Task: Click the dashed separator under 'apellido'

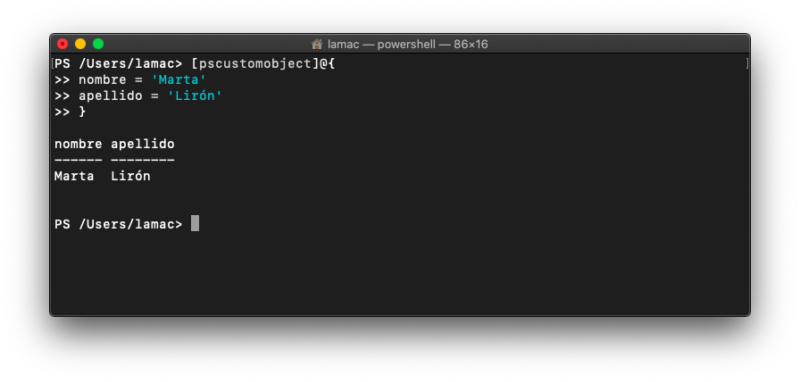Action: [143, 160]
